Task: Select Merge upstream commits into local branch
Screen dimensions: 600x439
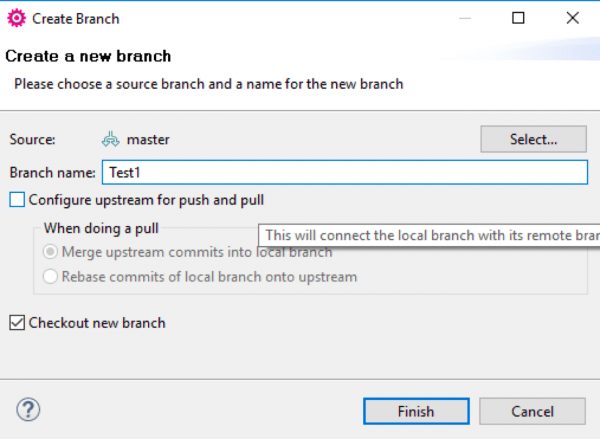Action: pos(50,252)
